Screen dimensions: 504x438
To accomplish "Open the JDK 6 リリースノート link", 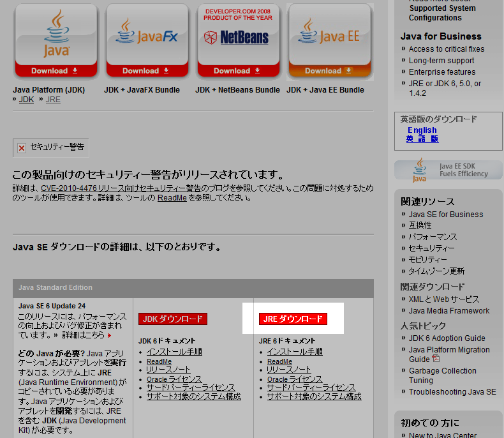I will click(x=168, y=370).
